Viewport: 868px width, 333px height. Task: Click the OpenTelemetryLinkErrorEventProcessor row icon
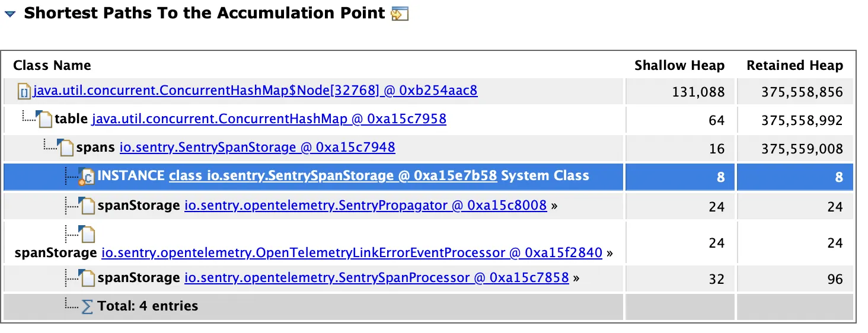coord(88,235)
